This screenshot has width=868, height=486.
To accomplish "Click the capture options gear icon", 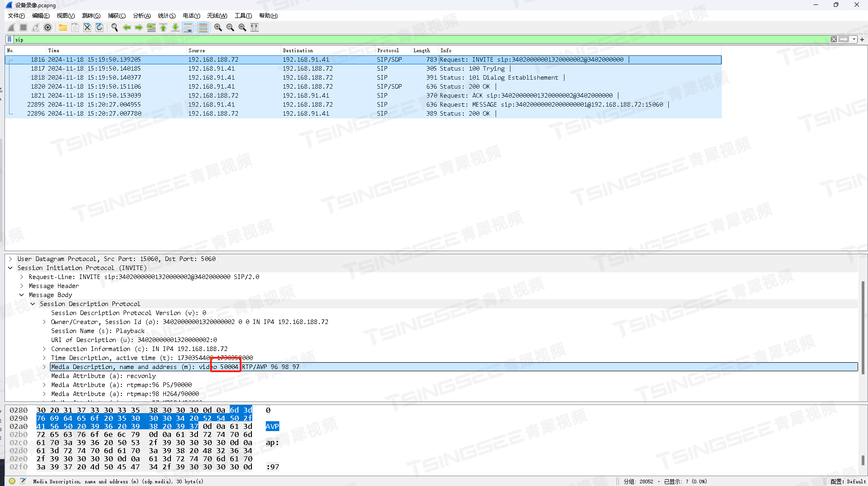I will click(48, 27).
